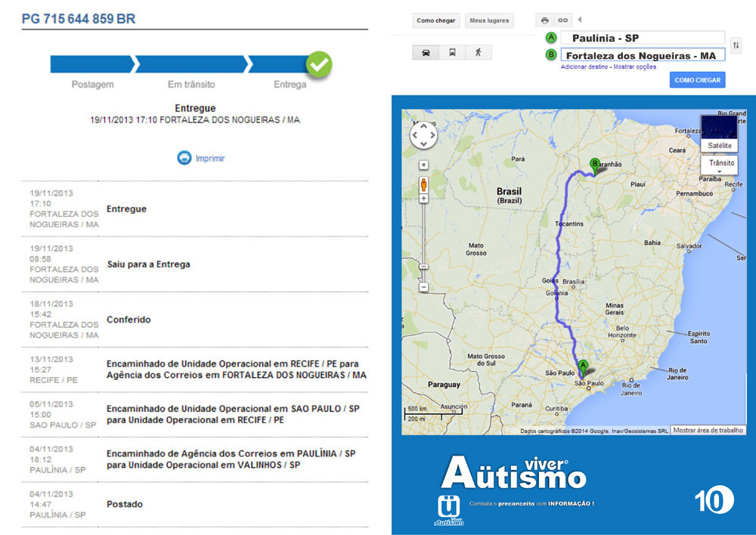Click the Fortaleza dos Nogueiras destination field
This screenshot has width=756, height=535.
point(641,55)
